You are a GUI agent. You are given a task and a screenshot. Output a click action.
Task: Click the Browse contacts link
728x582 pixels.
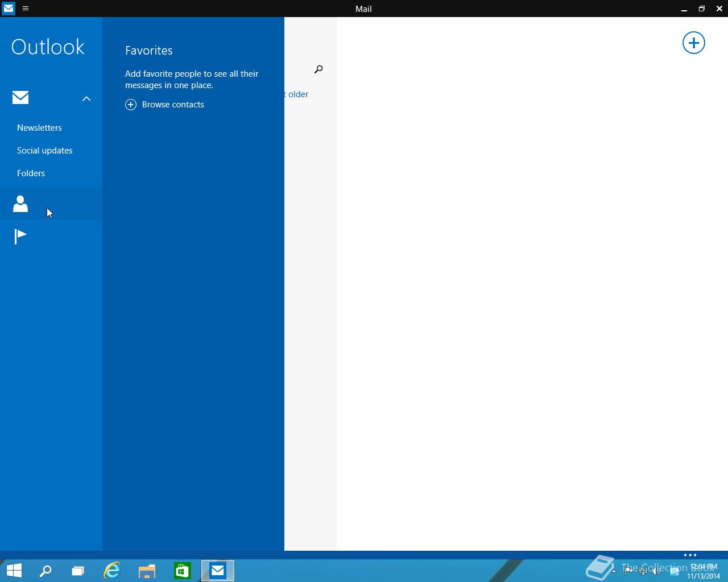coord(173,105)
